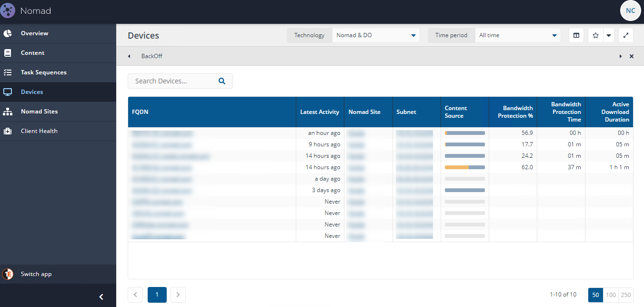
Task: Click bandwidth protection value 56.9
Action: [527, 133]
